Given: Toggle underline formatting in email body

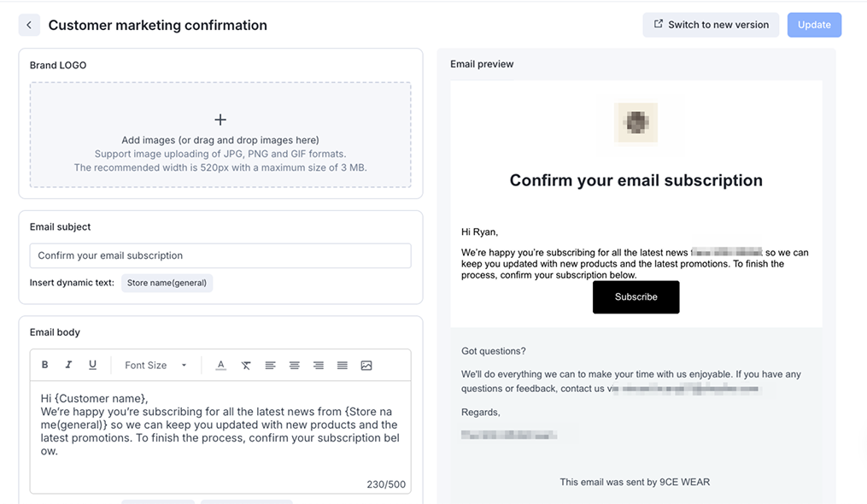Looking at the screenshot, I should (92, 366).
